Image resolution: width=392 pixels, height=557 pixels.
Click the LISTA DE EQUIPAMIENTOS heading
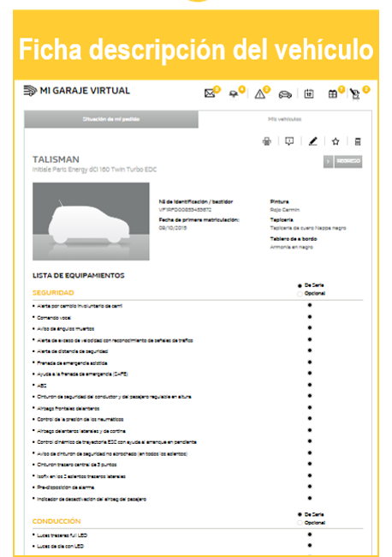click(79, 276)
